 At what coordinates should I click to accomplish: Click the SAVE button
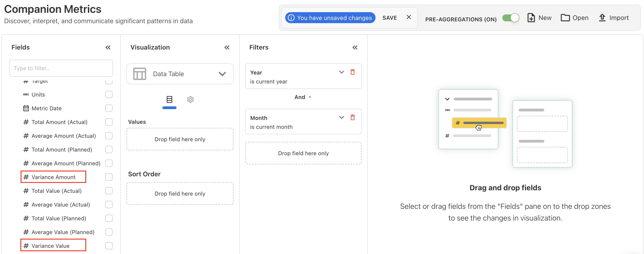coord(389,18)
